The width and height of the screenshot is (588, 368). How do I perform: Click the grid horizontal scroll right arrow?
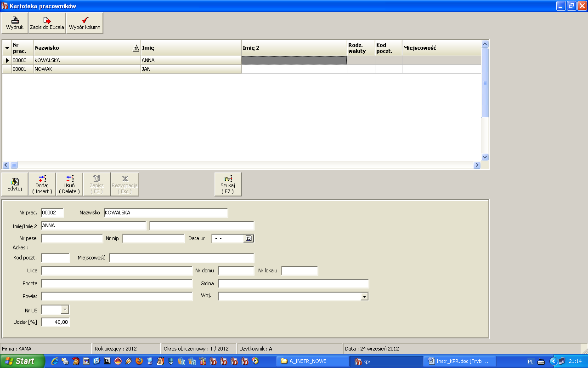[477, 165]
